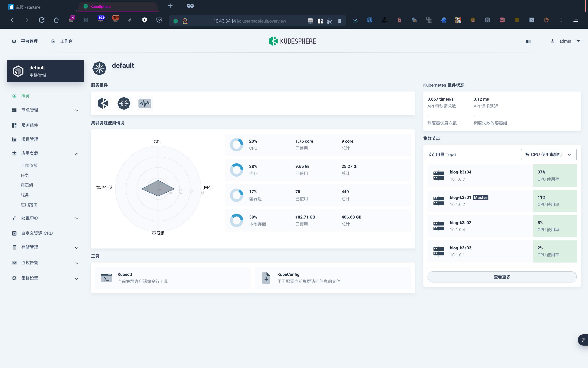588x368 pixels.
Task: Open the Kubectl tool card
Action: 173,278
